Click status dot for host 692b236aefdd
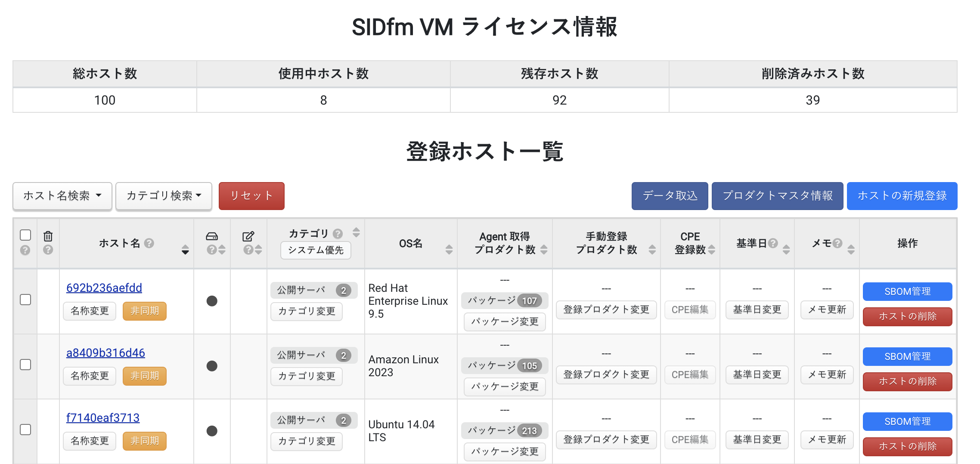Screen dimensions: 980x464 click(212, 301)
